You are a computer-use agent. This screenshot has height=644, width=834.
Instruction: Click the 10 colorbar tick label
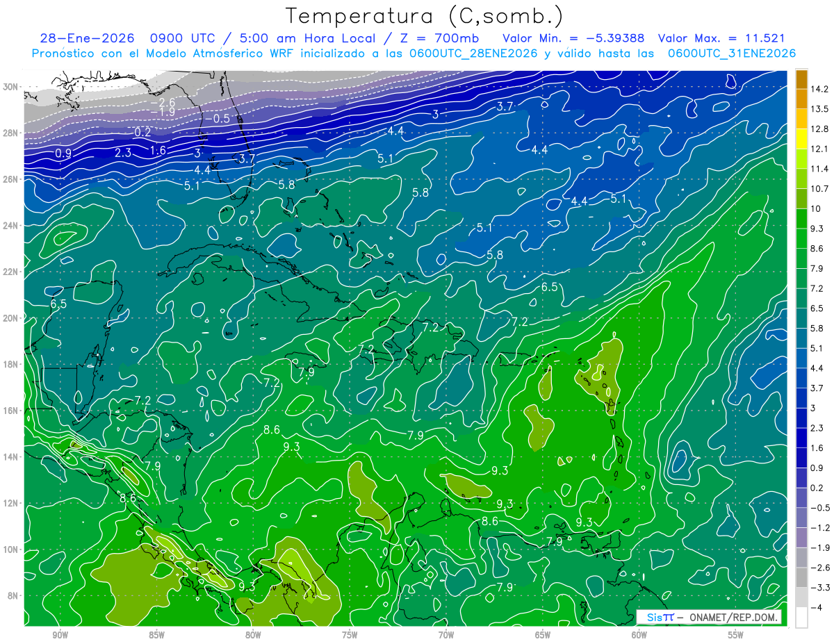(815, 209)
